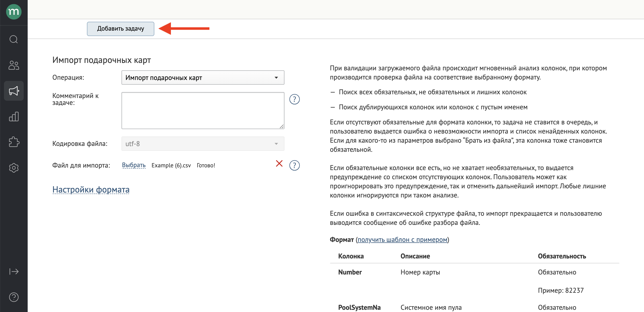This screenshot has height=312, width=644.
Task: Click the Импорт подарочных карт heading
Action: [101, 60]
